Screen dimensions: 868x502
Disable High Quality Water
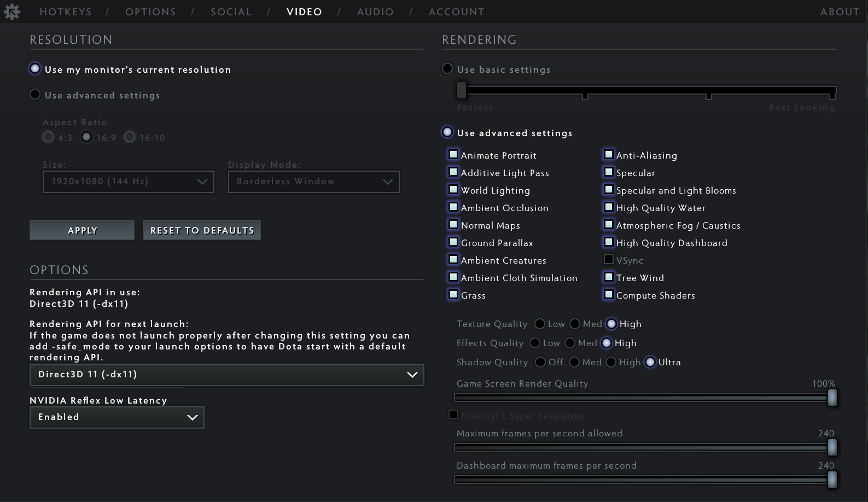(609, 207)
